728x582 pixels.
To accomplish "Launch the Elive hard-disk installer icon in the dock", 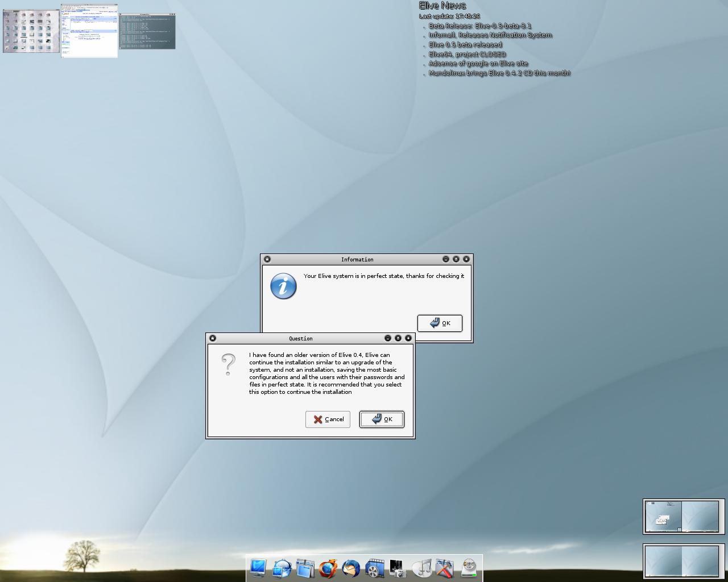I will tap(469, 568).
